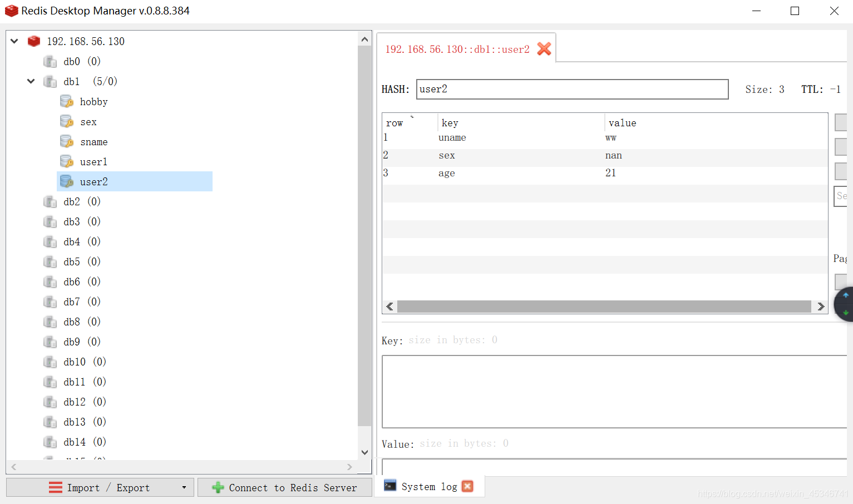The width and height of the screenshot is (853, 504).
Task: Click the 'age' key cell in table
Action: (447, 174)
